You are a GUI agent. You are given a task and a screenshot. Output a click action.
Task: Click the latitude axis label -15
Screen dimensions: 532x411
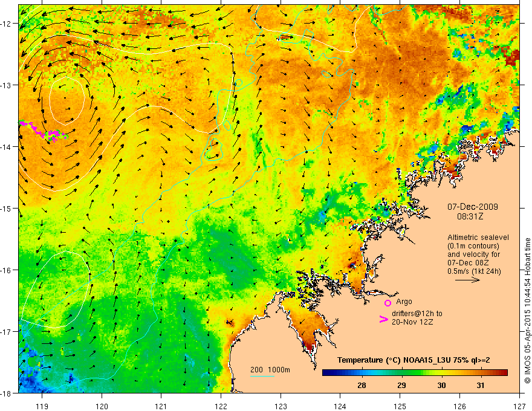point(6,208)
